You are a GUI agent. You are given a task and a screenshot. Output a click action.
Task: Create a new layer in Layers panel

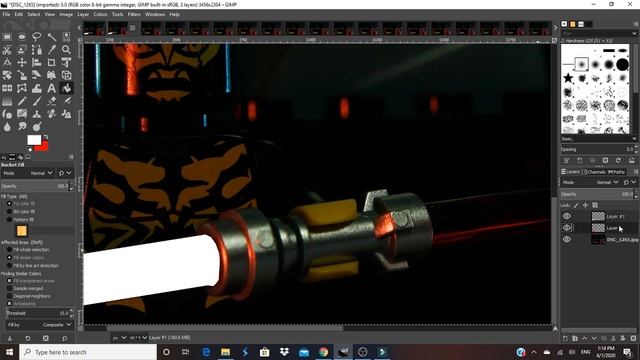565,338
